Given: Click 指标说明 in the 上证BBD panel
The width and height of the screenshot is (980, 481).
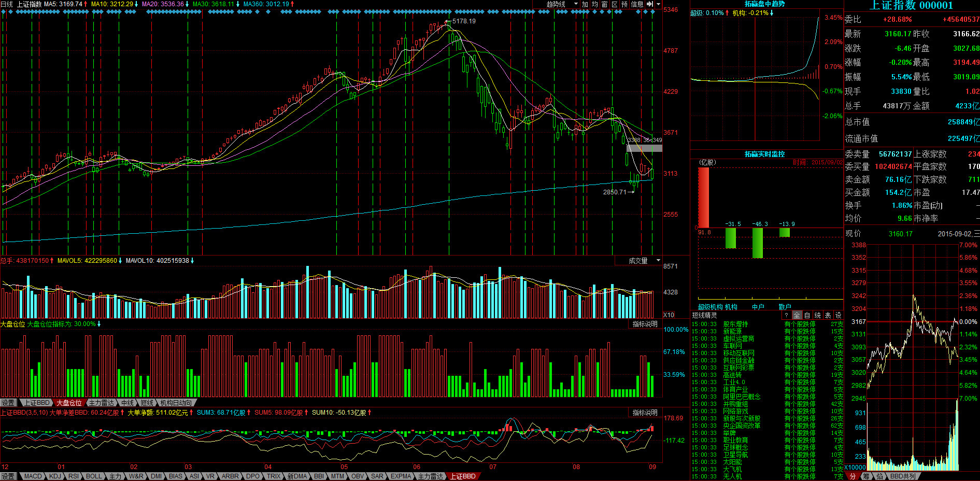Looking at the screenshot, I should pos(645,413).
